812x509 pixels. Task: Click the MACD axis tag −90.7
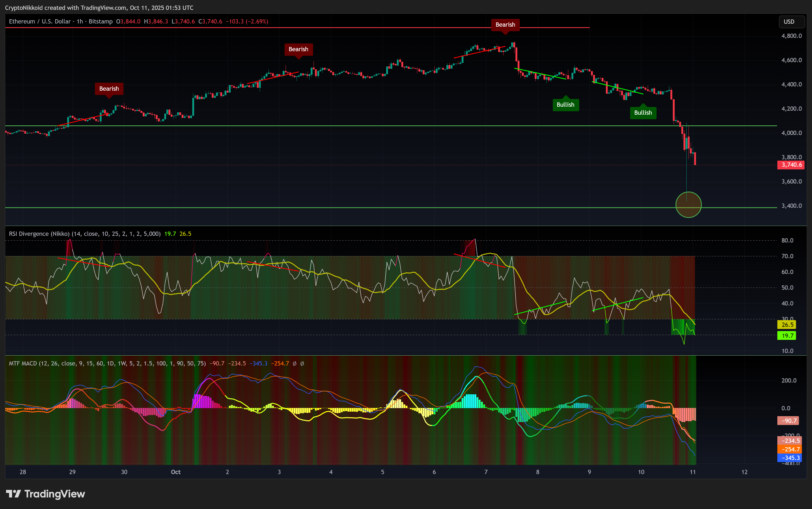click(788, 420)
